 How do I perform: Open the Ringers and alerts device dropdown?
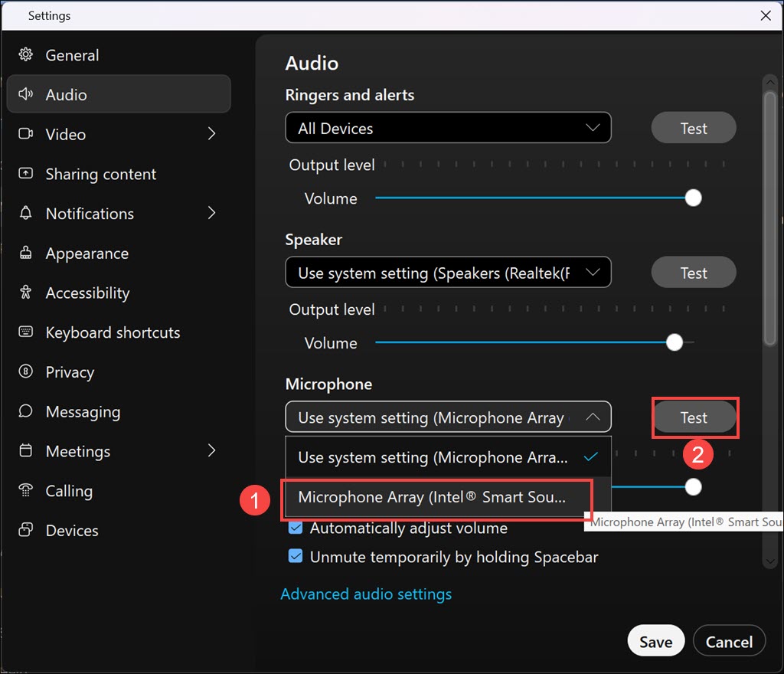click(448, 128)
